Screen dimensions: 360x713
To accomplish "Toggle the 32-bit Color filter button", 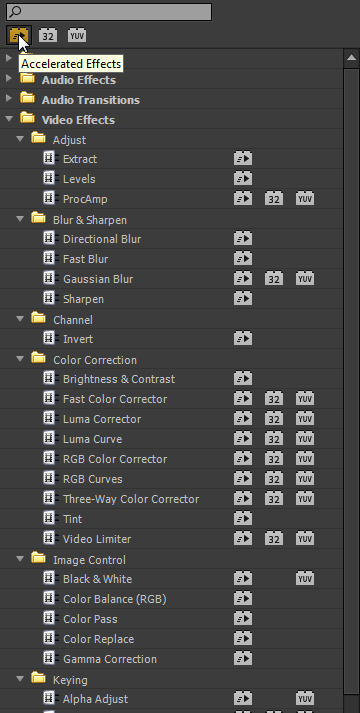I will point(48,35).
